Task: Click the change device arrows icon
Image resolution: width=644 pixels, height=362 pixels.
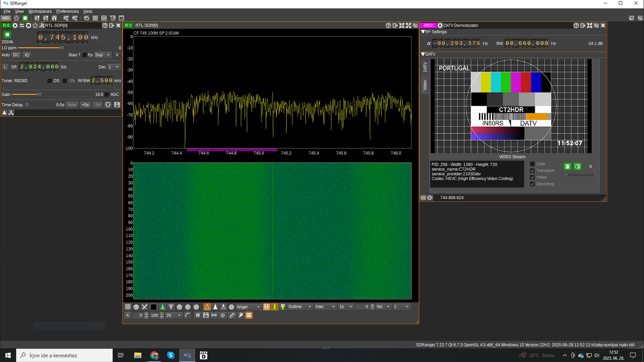Action: (x=22, y=25)
